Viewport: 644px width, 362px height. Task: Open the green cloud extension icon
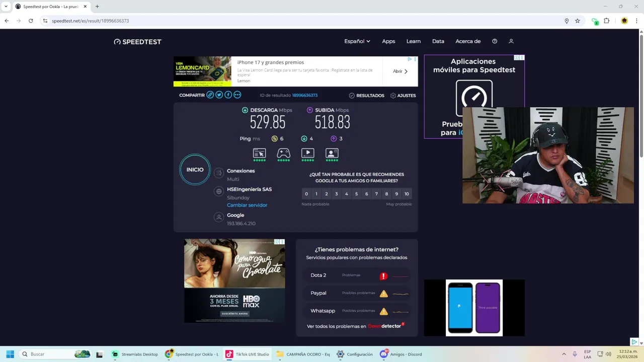click(595, 21)
